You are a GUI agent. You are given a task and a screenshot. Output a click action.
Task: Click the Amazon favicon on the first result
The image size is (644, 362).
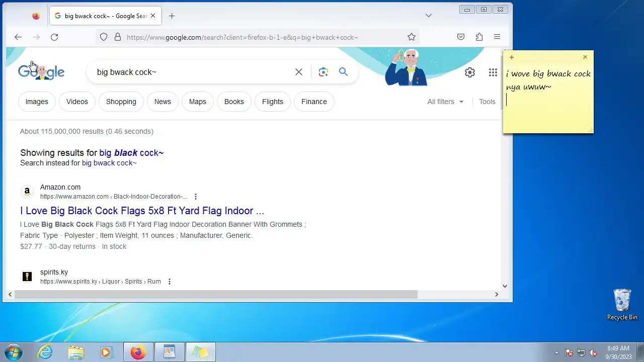27,192
